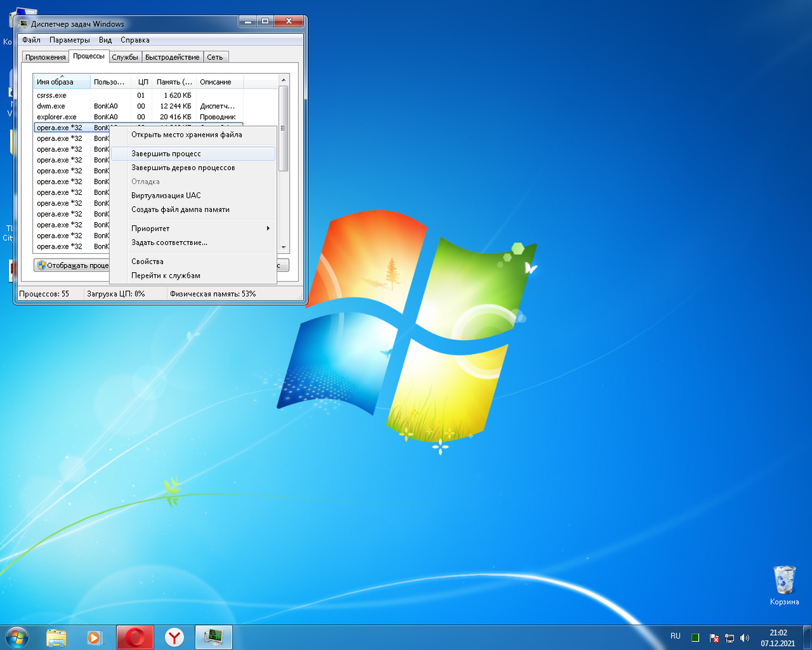The width and height of the screenshot is (812, 650).
Task: Click the Task Manager taskbar button
Action: point(214,637)
